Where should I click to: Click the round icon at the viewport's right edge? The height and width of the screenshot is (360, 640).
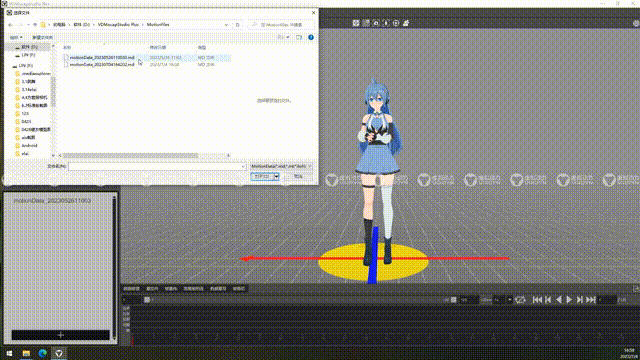click(x=636, y=23)
